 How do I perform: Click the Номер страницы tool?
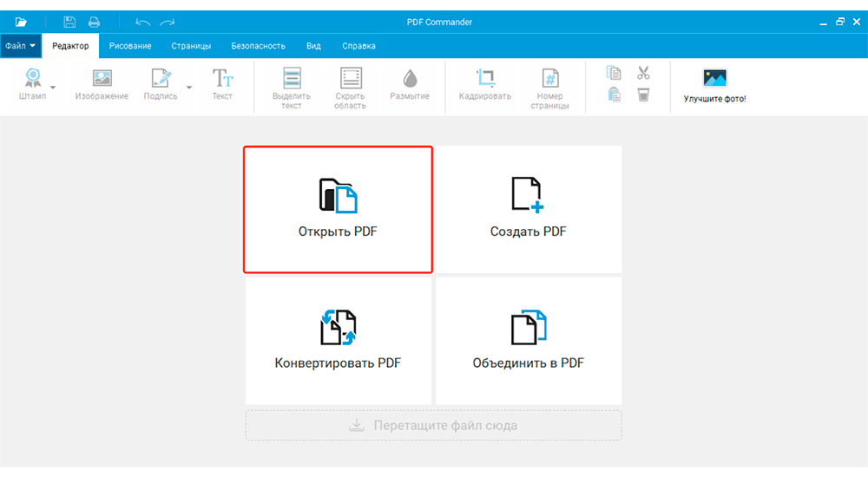(549, 88)
